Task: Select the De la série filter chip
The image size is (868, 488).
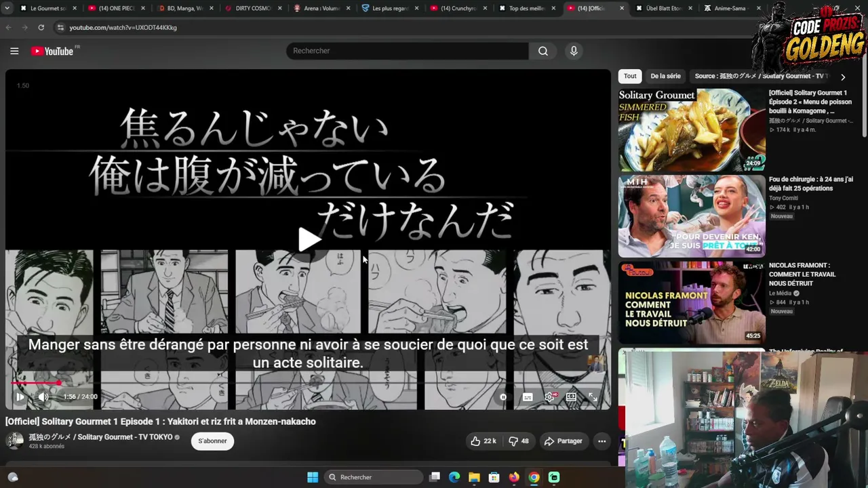Action: point(665,77)
